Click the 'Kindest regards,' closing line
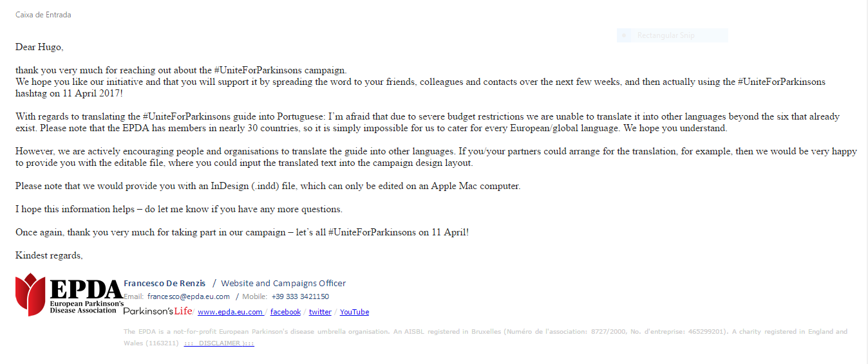The height and width of the screenshot is (364, 868). (x=49, y=255)
